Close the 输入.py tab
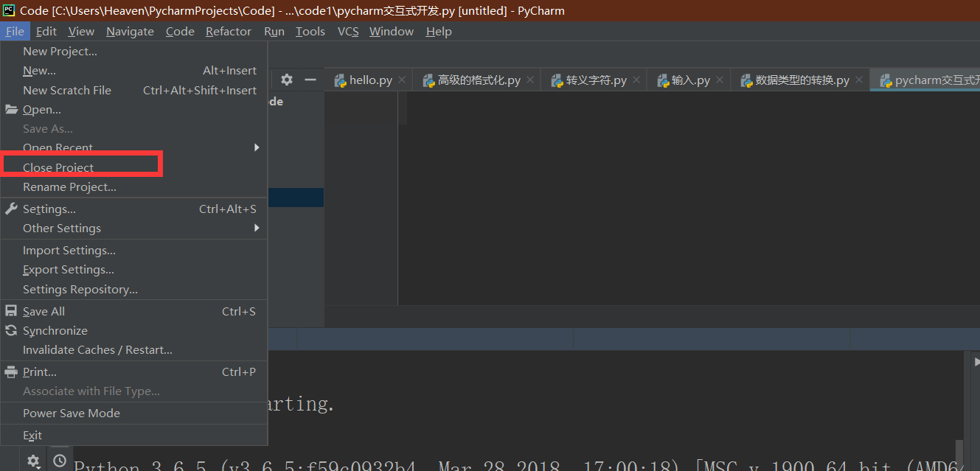 coord(720,80)
